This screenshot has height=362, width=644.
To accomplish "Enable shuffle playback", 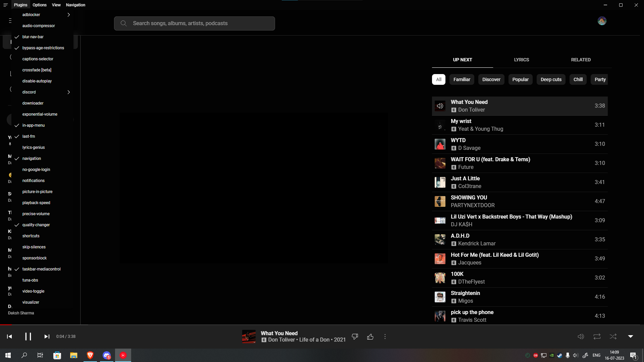I will click(613, 337).
